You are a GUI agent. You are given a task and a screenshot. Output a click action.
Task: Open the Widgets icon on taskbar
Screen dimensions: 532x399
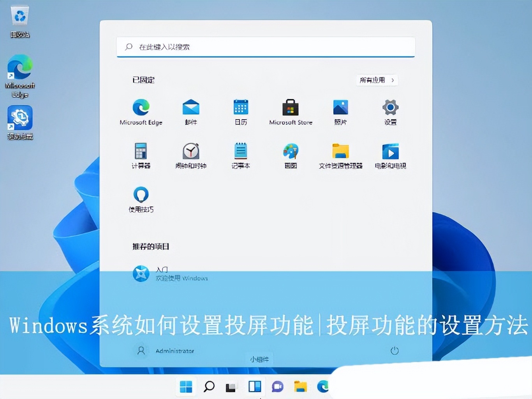[x=255, y=387]
